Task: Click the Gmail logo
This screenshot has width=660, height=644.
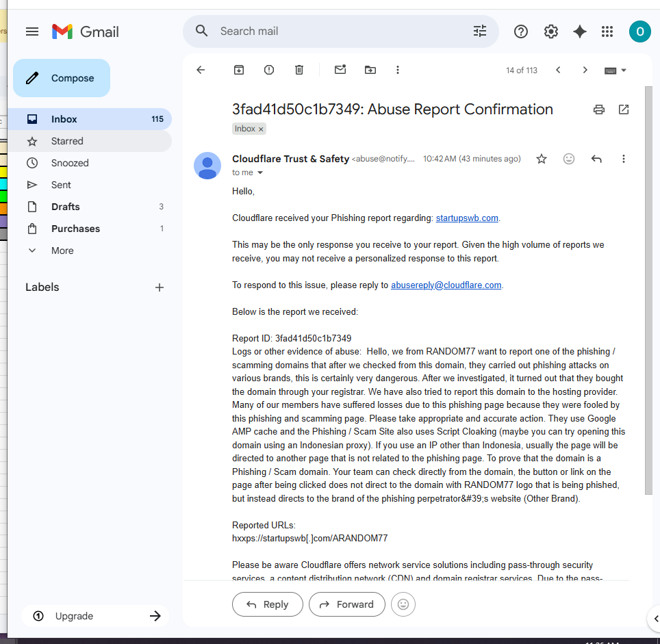Action: 86,31
